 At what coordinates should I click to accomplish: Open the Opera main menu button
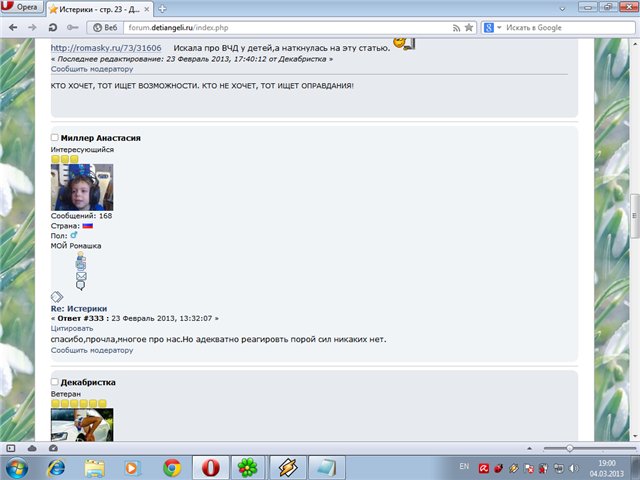tap(22, 7)
